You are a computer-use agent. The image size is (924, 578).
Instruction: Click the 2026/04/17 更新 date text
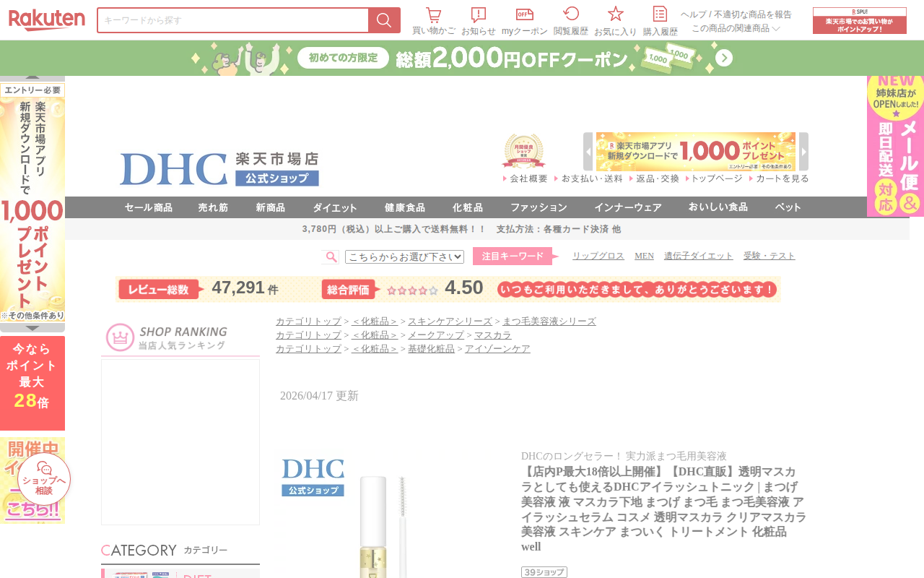coord(319,396)
